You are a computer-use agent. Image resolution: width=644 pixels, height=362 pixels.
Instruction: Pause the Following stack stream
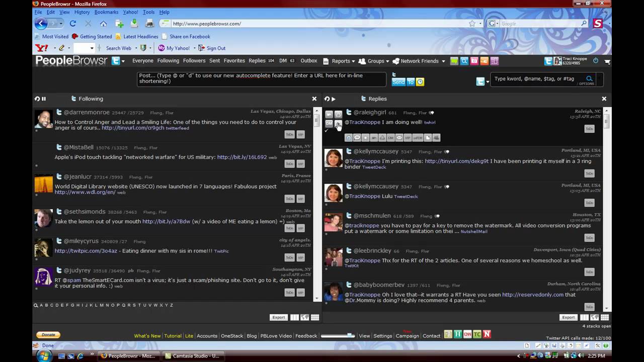(x=44, y=99)
